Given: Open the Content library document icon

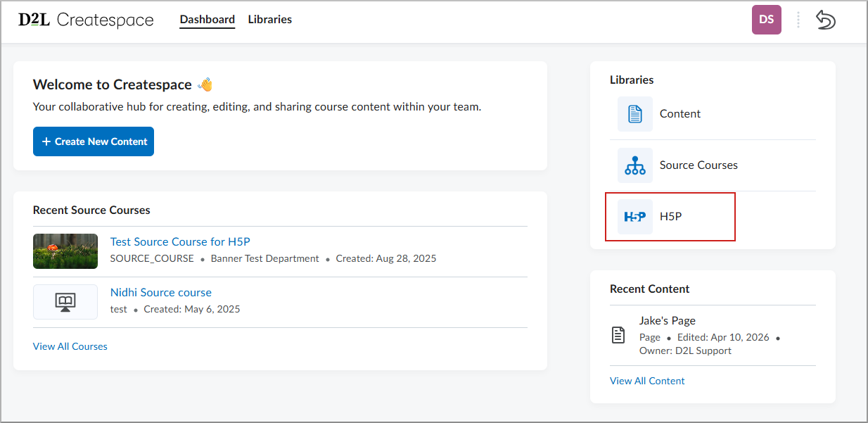Looking at the screenshot, I should (x=635, y=114).
